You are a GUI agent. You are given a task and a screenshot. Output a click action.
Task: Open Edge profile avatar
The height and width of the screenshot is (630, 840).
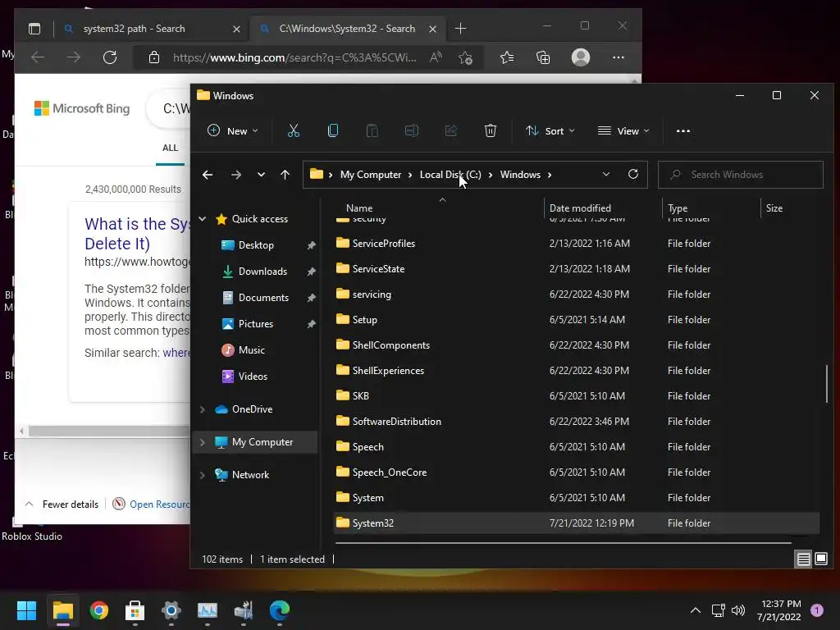click(x=581, y=57)
